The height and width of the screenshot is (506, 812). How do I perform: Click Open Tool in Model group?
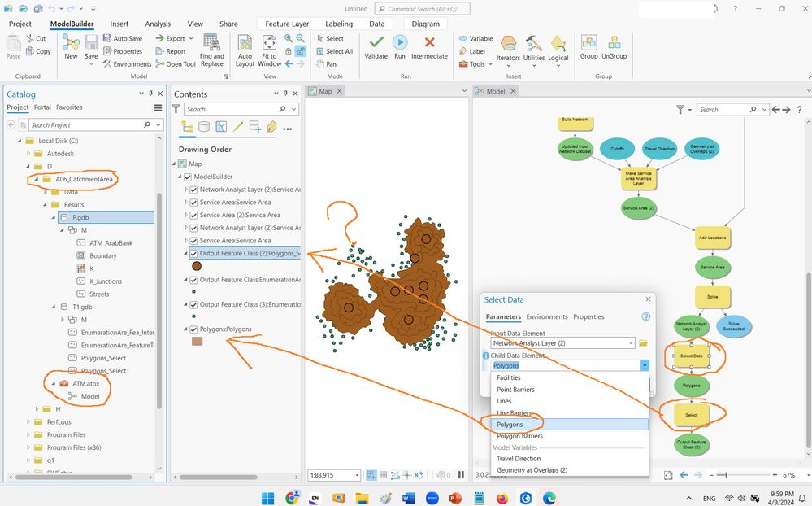coord(176,63)
